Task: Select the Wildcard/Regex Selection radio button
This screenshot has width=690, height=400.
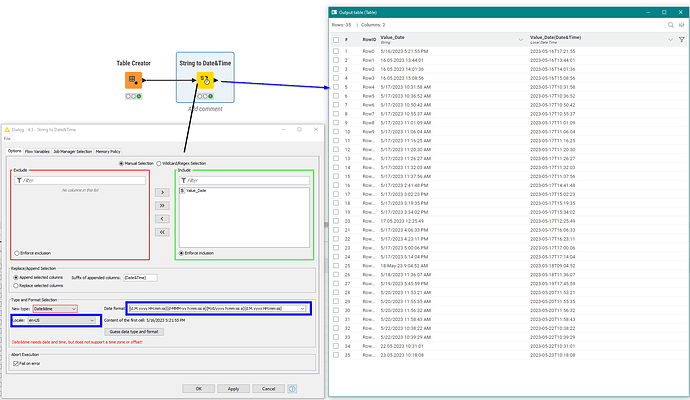Action: [159, 163]
